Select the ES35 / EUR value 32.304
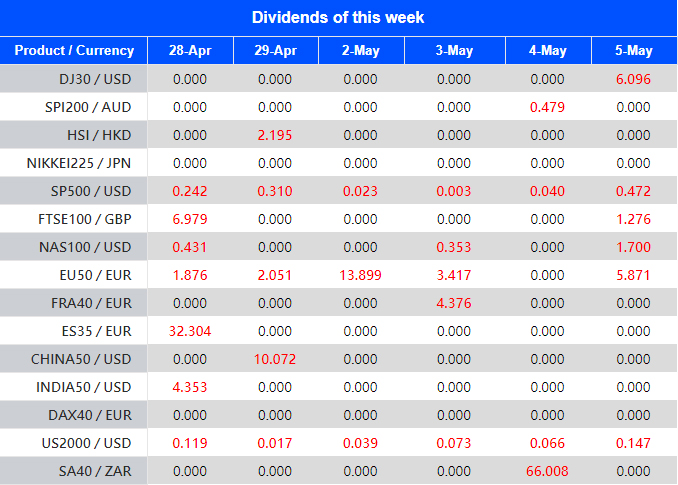 click(x=190, y=331)
